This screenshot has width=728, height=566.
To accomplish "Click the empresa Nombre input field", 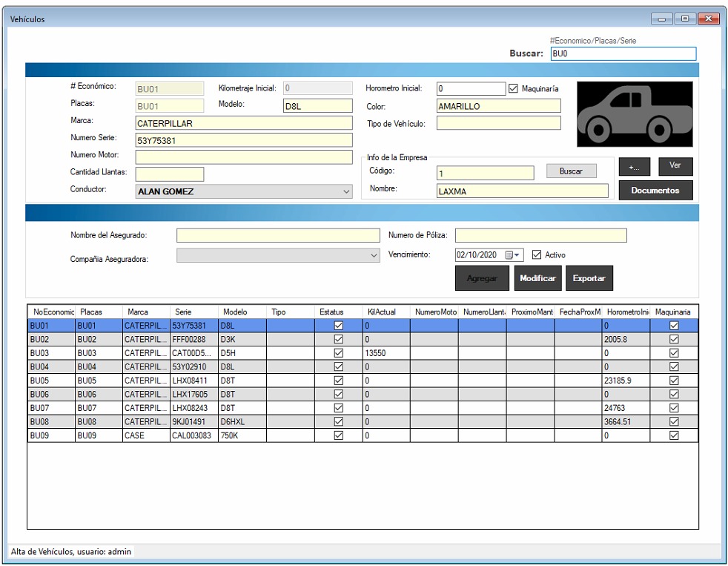I will pos(523,191).
